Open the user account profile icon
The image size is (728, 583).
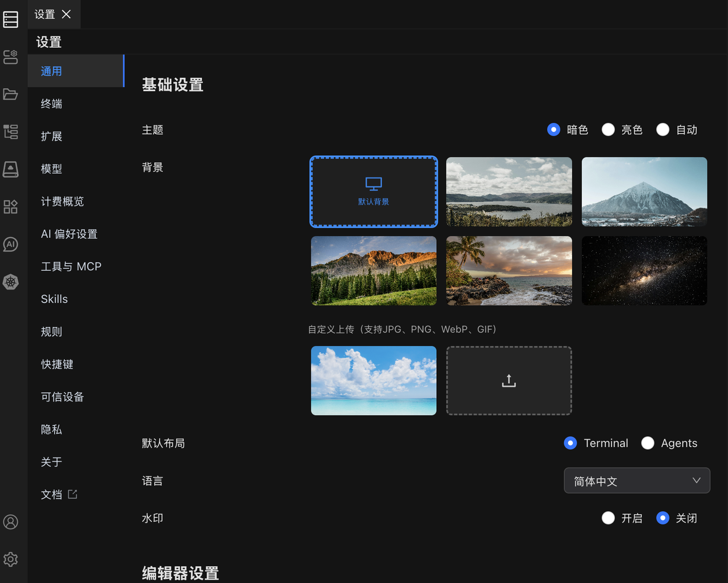click(11, 522)
